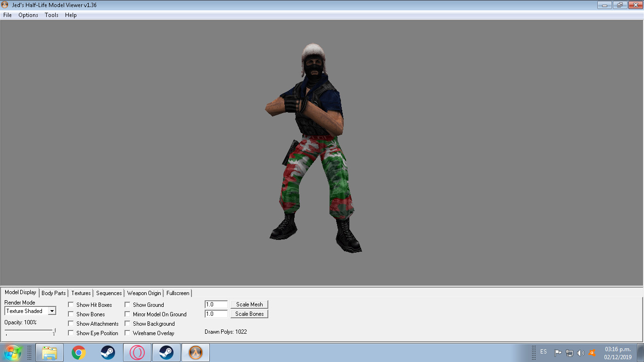Screen dimensions: 644x362
Task: Open the Options menu
Action: (x=28, y=15)
